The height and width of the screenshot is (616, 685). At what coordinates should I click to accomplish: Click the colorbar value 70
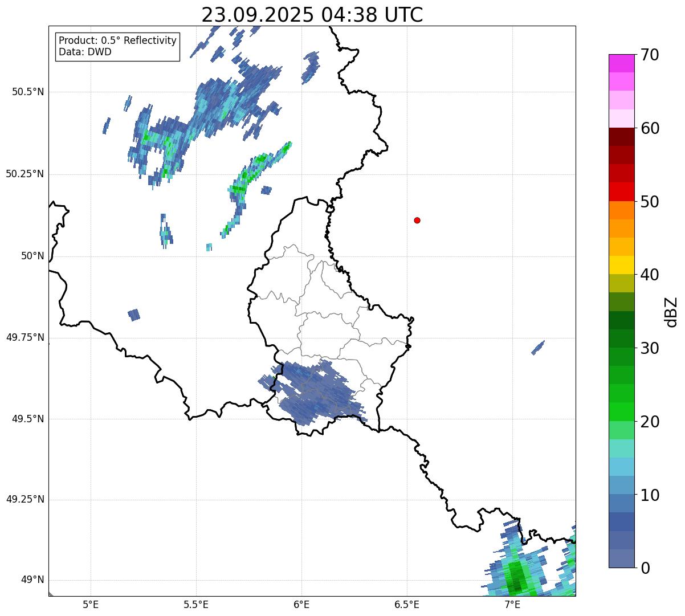coord(650,55)
